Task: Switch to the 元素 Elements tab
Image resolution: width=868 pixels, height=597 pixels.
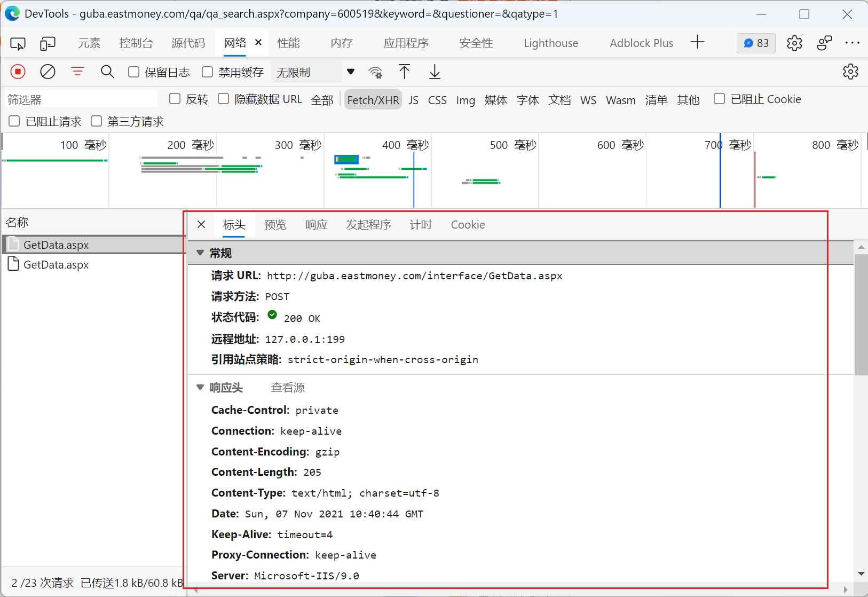Action: click(x=89, y=43)
